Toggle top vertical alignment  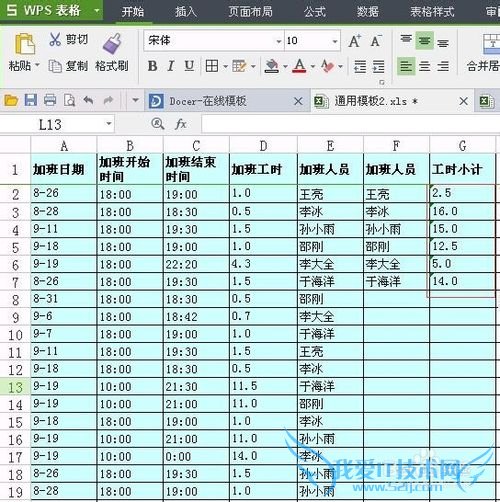point(406,40)
